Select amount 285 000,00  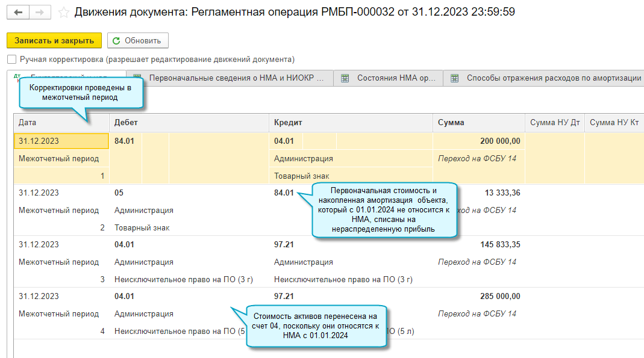coord(500,296)
